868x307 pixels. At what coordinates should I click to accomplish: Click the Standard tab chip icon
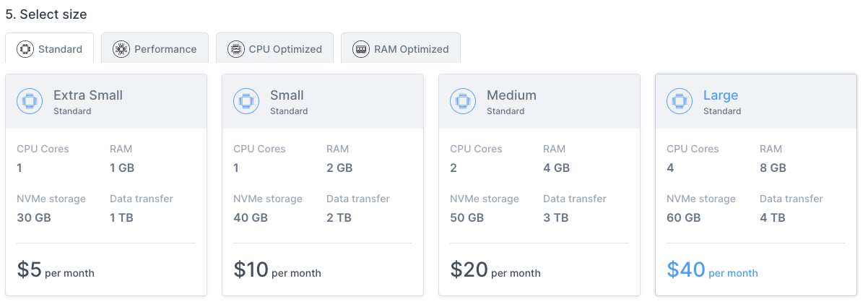pos(26,49)
